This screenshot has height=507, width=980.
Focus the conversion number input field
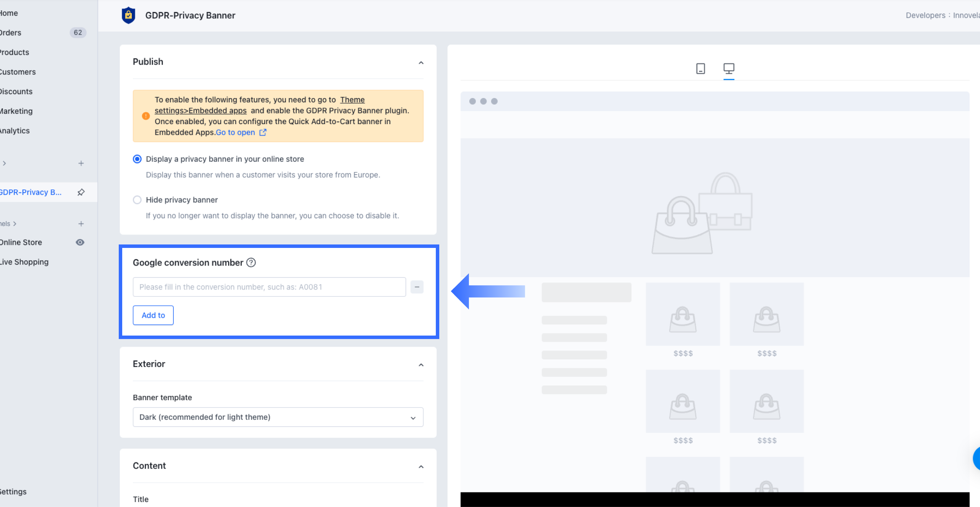pyautogui.click(x=269, y=287)
